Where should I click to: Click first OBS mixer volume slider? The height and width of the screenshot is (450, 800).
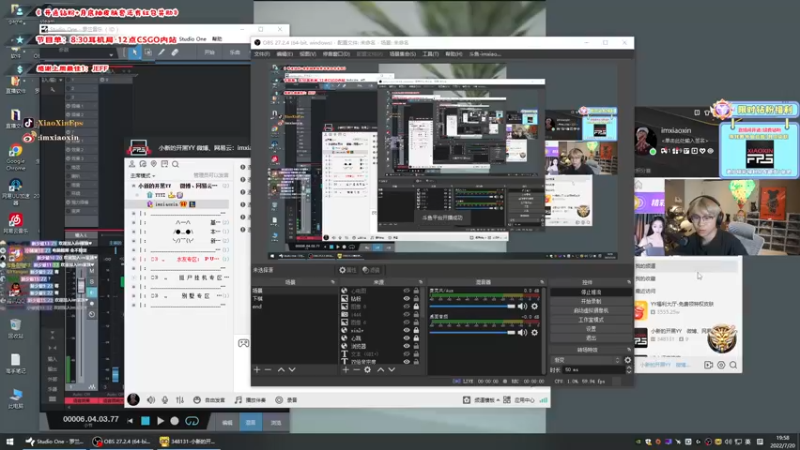click(x=472, y=306)
